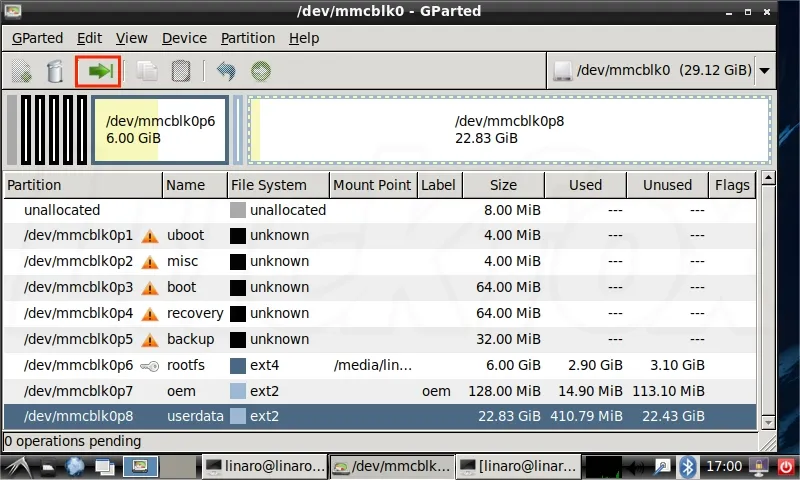Open the View menu
The image size is (800, 480).
click(131, 38)
